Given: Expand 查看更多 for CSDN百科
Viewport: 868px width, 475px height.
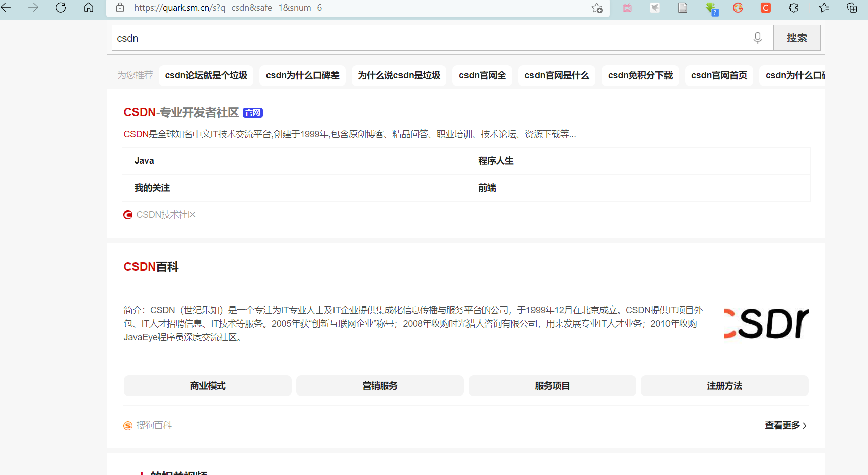Looking at the screenshot, I should pos(785,425).
